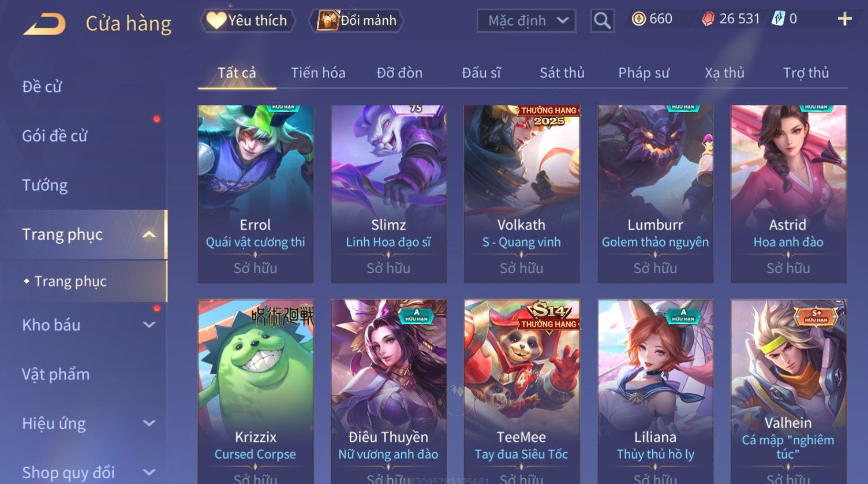Tap the golden back arrow icon
This screenshot has height=484, width=868.
click(x=44, y=24)
